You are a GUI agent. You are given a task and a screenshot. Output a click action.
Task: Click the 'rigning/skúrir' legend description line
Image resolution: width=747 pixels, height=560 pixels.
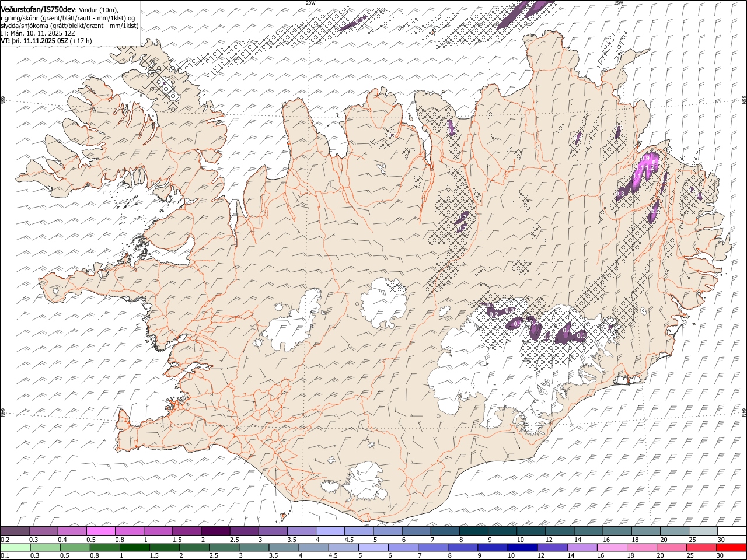[x=68, y=18]
